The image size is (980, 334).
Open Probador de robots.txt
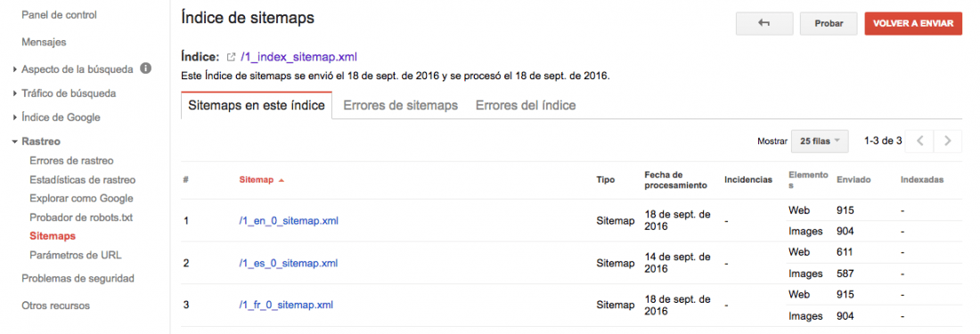click(81, 217)
